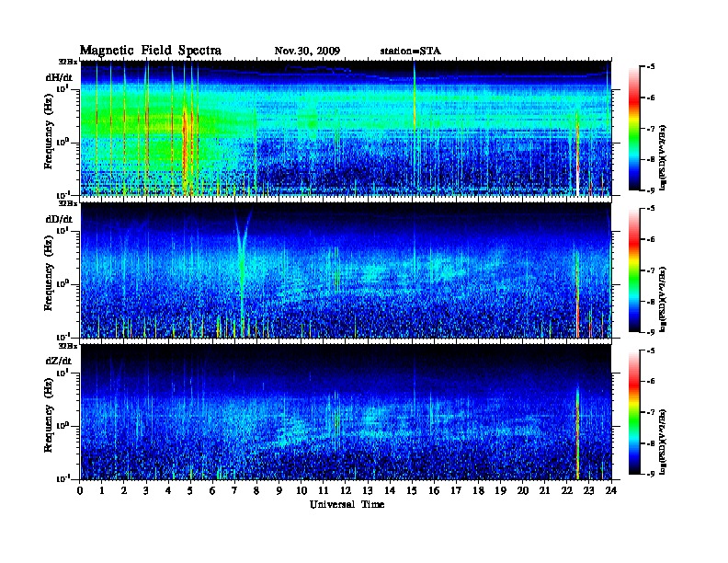The image size is (728, 563).
Task: Click the dH/dt spectrogram plot
Action: tap(346, 128)
